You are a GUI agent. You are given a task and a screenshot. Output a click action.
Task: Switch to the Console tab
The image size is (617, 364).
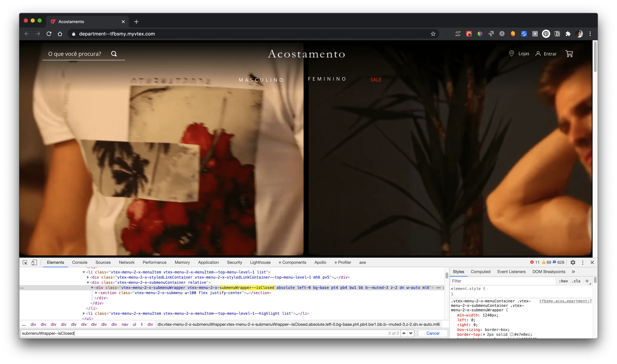80,262
